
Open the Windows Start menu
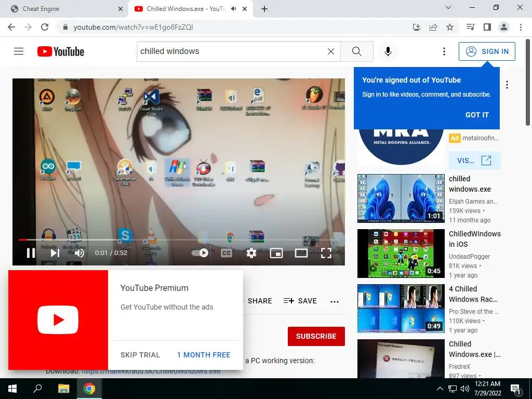(12, 389)
